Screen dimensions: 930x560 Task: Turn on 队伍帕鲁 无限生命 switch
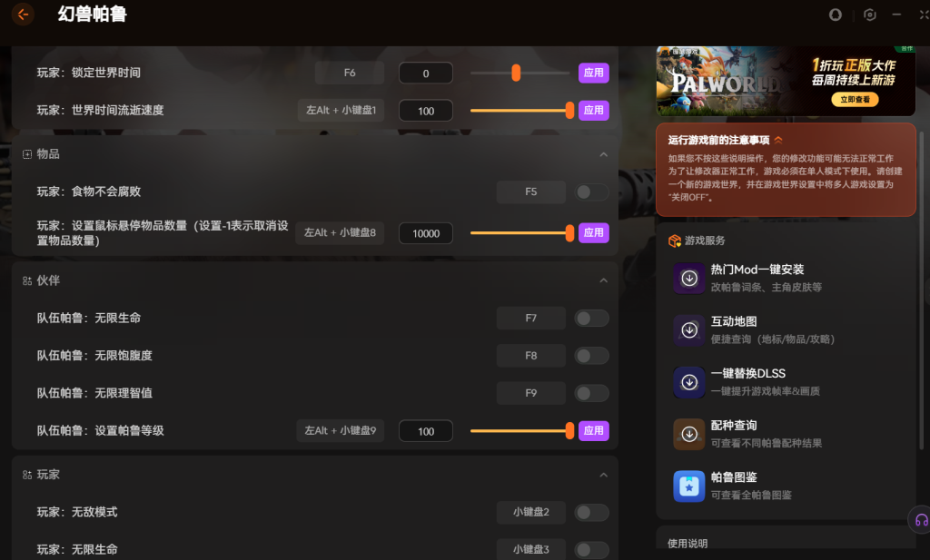[x=592, y=318]
